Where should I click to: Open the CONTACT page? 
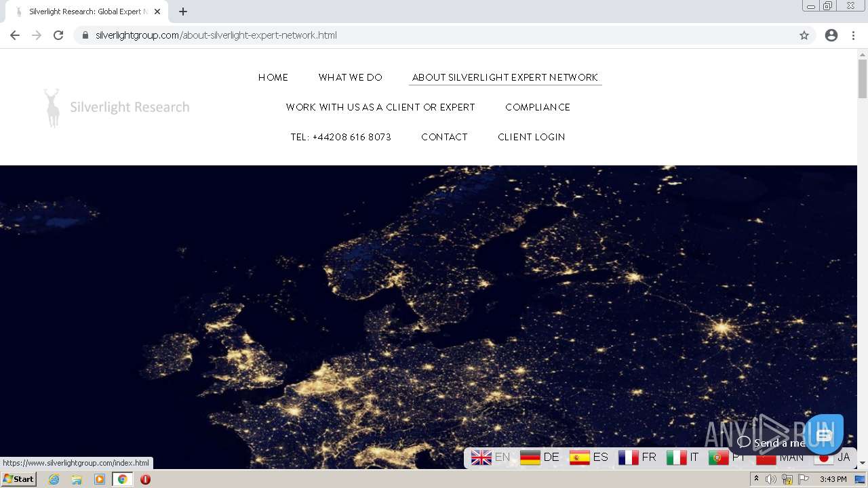(444, 137)
